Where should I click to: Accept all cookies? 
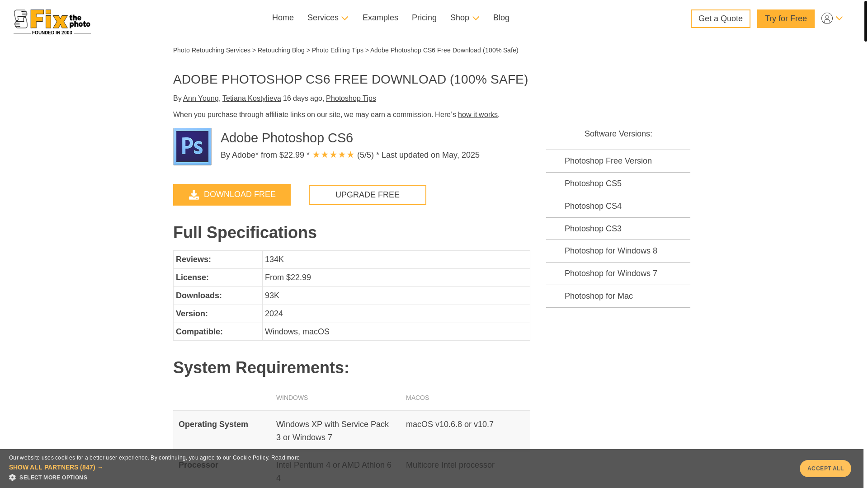826,469
